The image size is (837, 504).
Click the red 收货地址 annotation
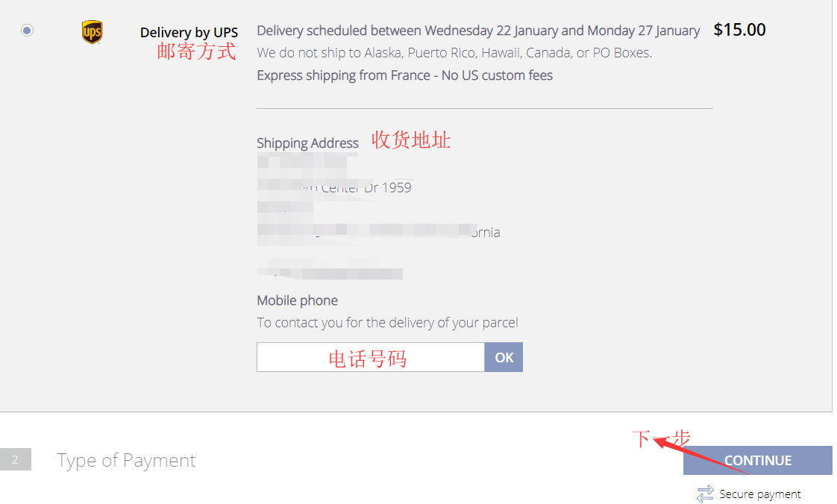411,139
